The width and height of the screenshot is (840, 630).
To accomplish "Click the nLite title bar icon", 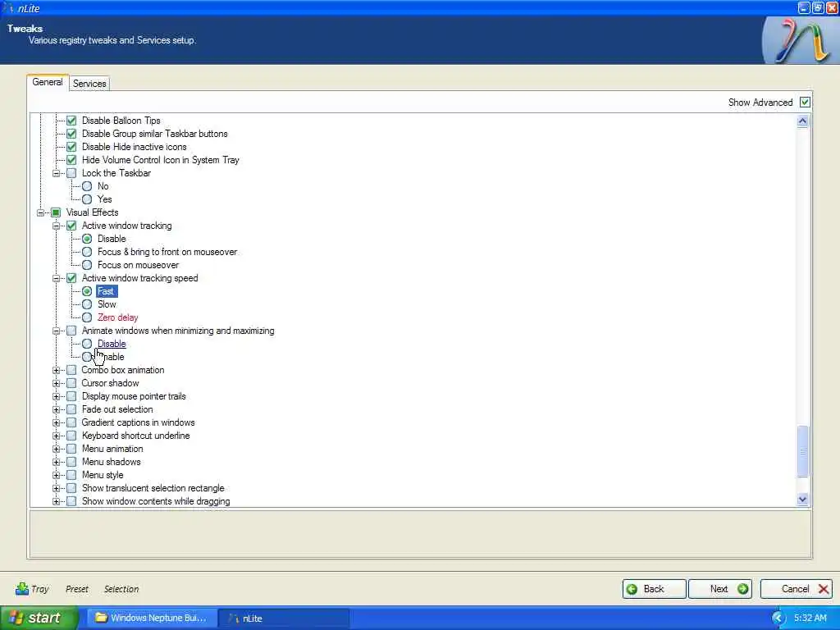I will (x=8, y=8).
